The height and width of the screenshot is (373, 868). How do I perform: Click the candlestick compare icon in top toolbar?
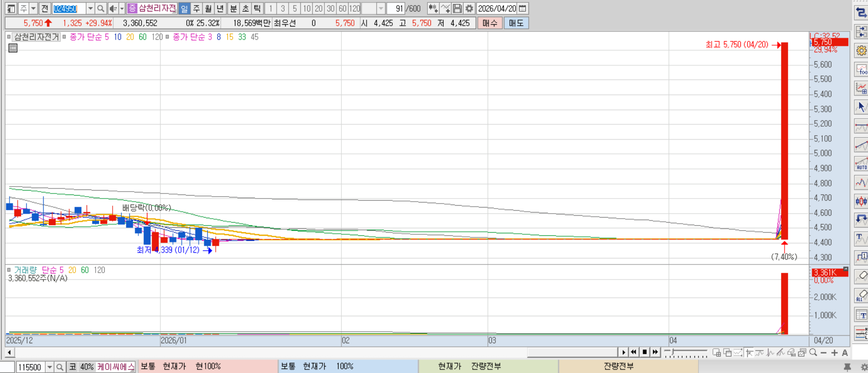coord(433,9)
